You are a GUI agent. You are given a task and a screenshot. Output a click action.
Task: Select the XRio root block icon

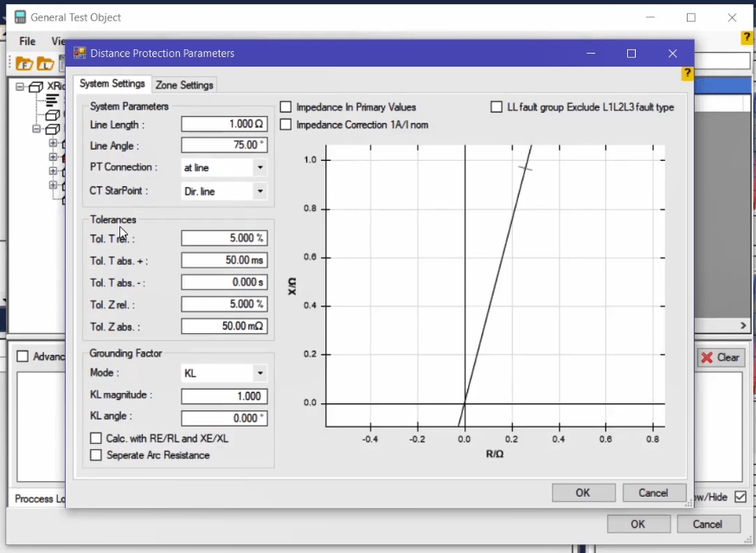coord(36,87)
